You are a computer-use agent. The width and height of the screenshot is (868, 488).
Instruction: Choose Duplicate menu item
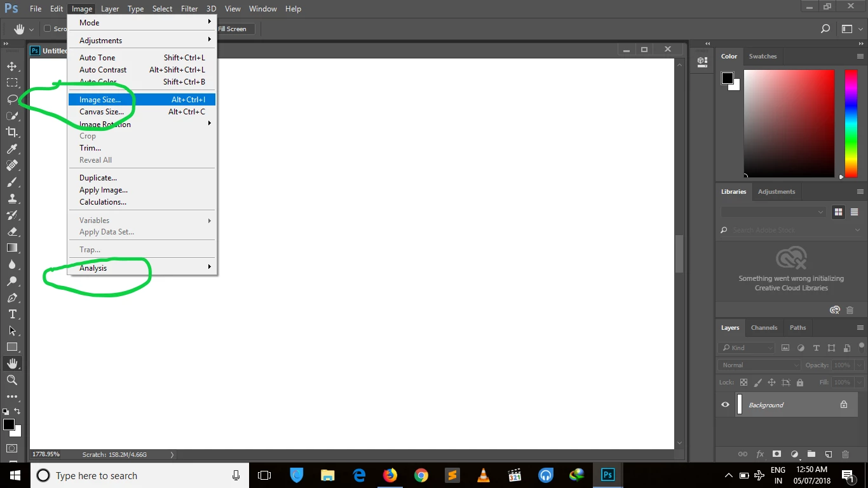point(142,177)
